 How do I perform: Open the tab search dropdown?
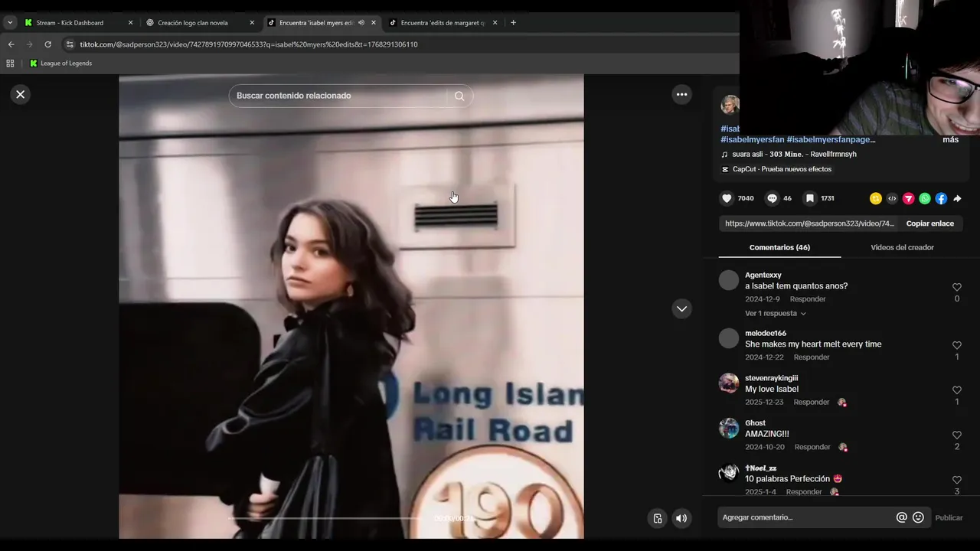tap(10, 23)
